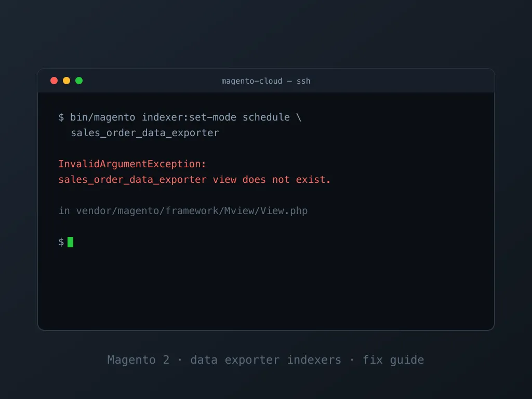Viewport: 532px width, 399px height.
Task: Click the window title 'magento-cloud — ssh'
Action: click(x=265, y=81)
